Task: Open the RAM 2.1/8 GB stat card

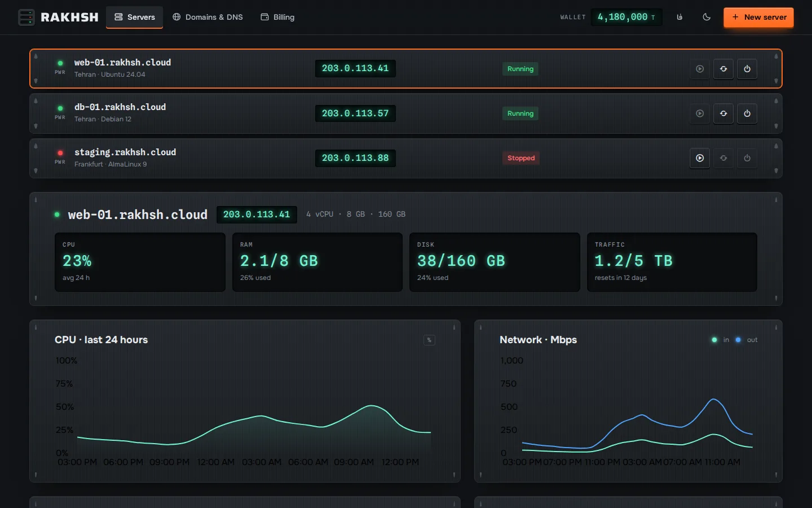Action: pyautogui.click(x=317, y=262)
